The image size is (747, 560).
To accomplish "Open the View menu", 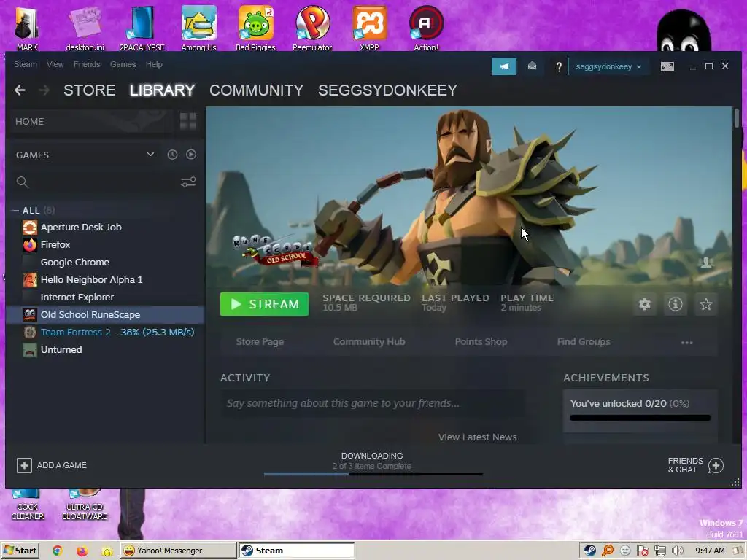I will coord(55,64).
